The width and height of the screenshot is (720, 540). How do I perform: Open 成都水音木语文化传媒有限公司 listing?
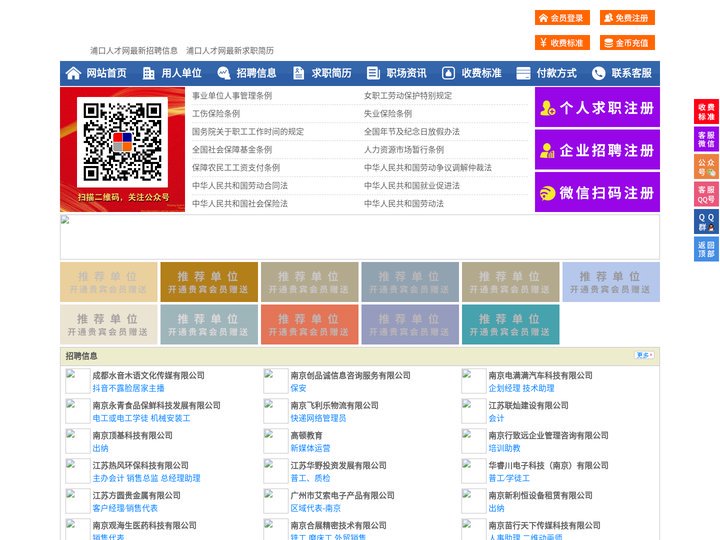[148, 375]
